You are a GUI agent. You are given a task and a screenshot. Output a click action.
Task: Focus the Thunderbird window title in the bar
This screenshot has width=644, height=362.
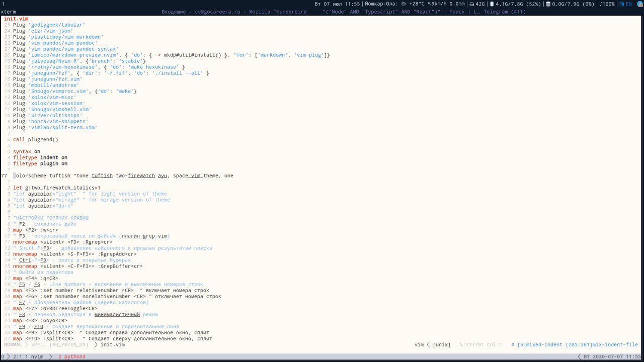(234, 12)
